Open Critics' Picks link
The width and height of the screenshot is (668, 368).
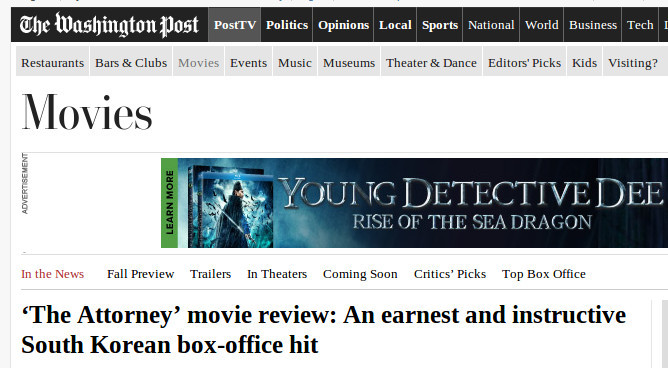tap(450, 274)
